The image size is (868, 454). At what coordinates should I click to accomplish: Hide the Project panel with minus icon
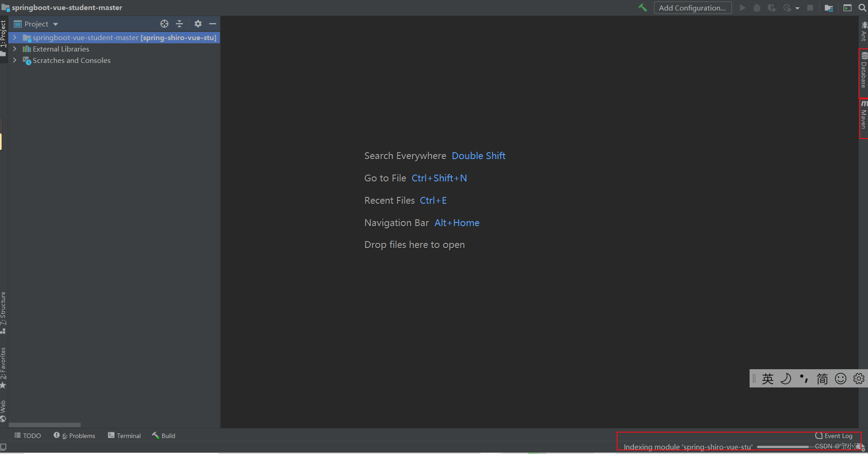pyautogui.click(x=213, y=24)
